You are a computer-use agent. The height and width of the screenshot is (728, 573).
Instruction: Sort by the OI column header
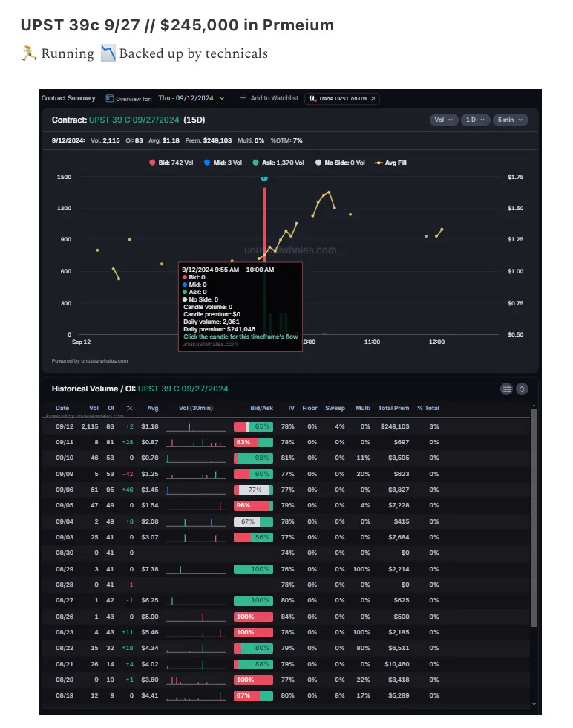111,408
